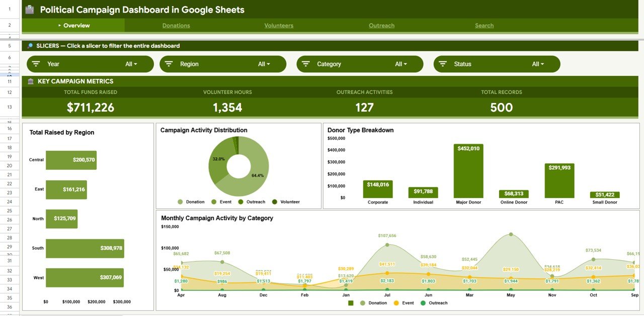Select row header 29
This screenshot has width=644, height=316.
click(10, 247)
